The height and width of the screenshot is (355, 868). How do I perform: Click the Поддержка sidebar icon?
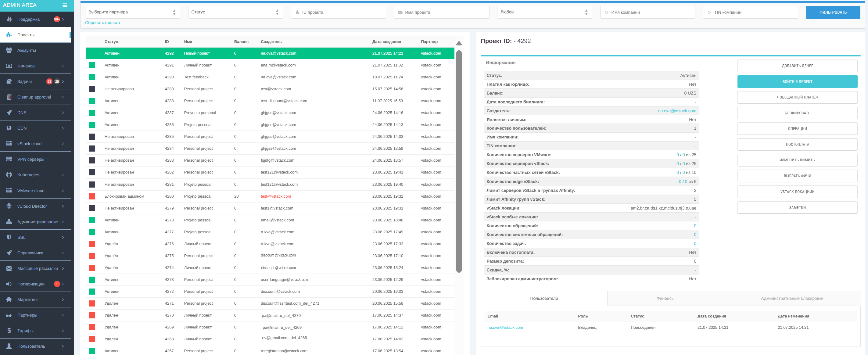pyautogui.click(x=9, y=19)
